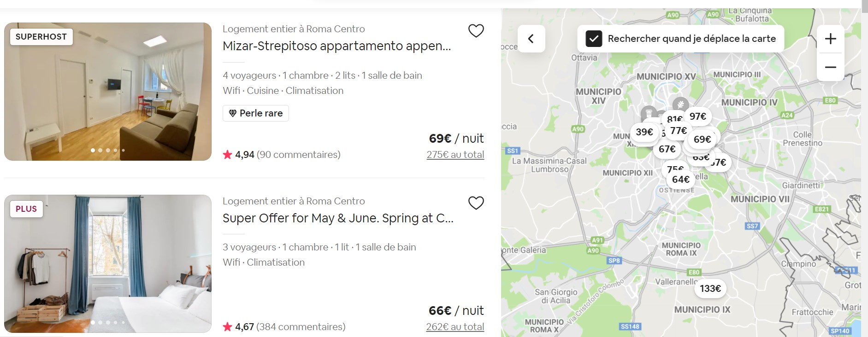Open the 275€ au total price breakdown
This screenshot has height=337, width=868.
(455, 155)
